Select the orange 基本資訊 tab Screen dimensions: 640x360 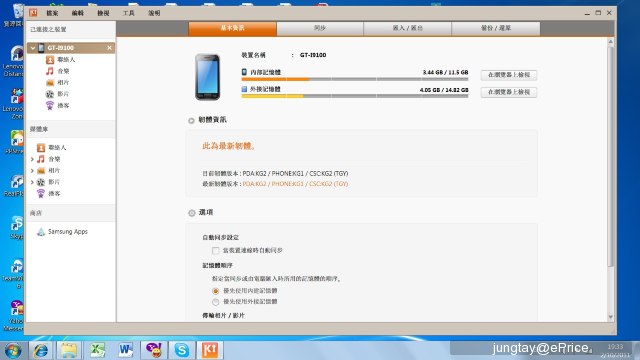(232, 29)
